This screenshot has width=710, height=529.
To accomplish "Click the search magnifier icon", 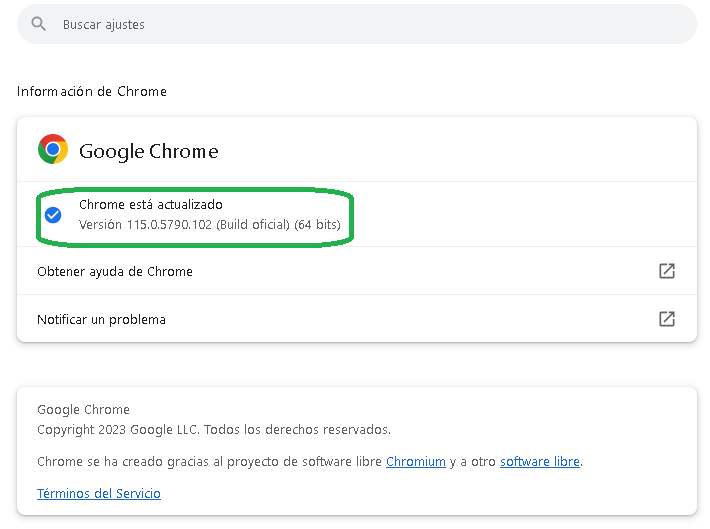I will click(38, 24).
